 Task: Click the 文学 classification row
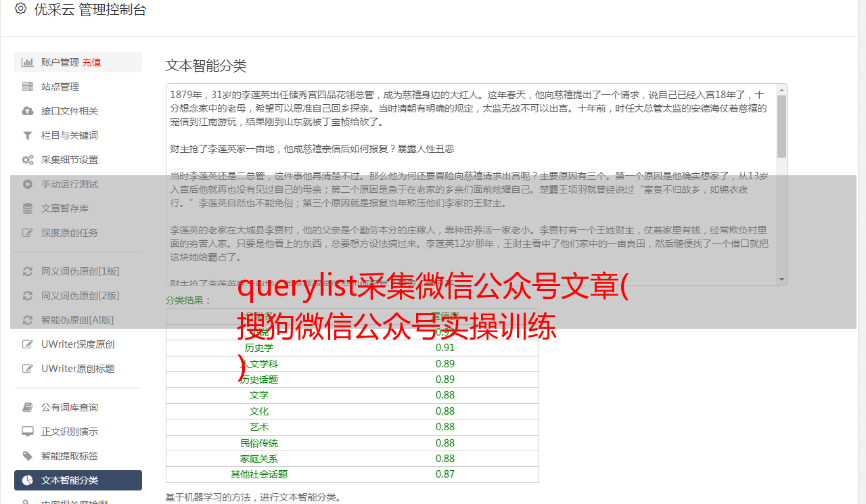click(352, 395)
